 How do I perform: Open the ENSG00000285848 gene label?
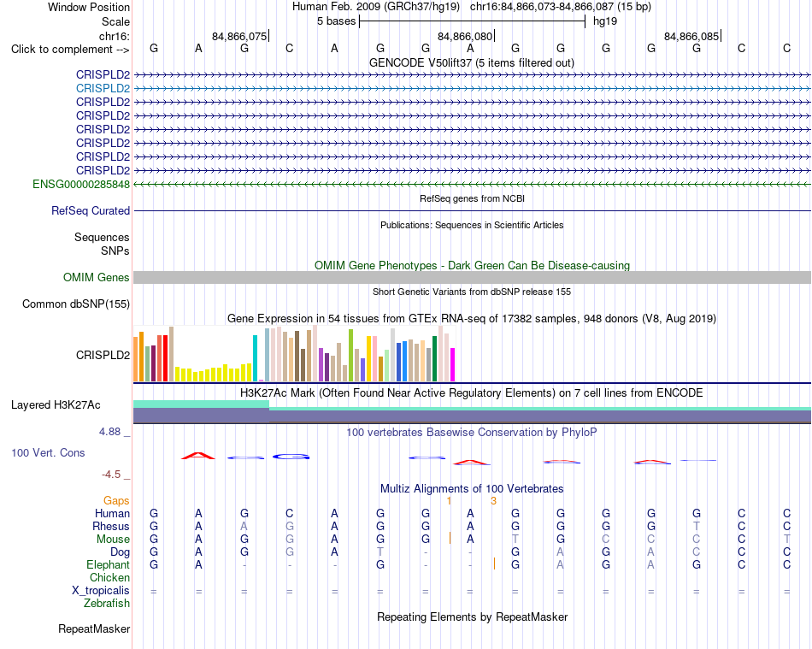coord(81,185)
